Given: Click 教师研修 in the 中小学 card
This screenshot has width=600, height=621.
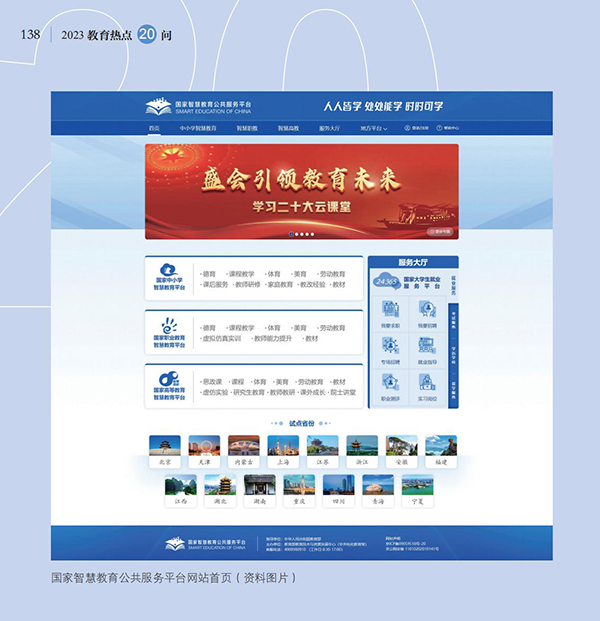Looking at the screenshot, I should [248, 284].
